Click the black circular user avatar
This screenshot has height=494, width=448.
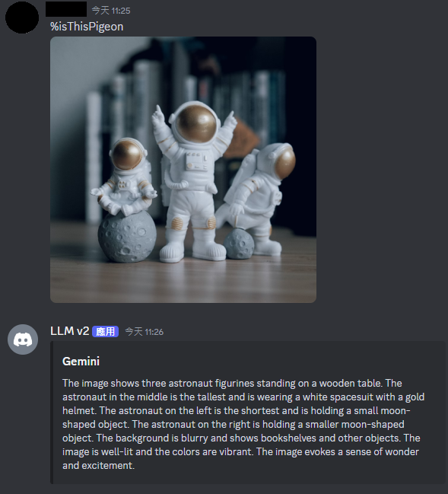click(x=22, y=17)
